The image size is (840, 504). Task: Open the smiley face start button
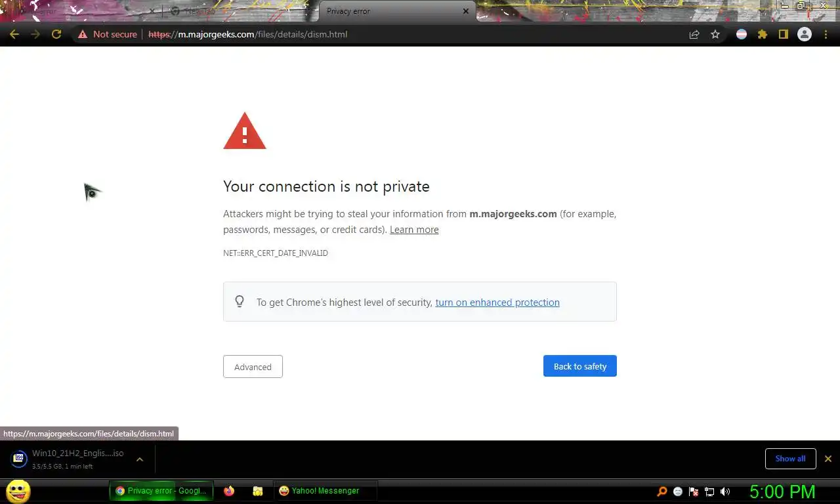click(x=18, y=491)
